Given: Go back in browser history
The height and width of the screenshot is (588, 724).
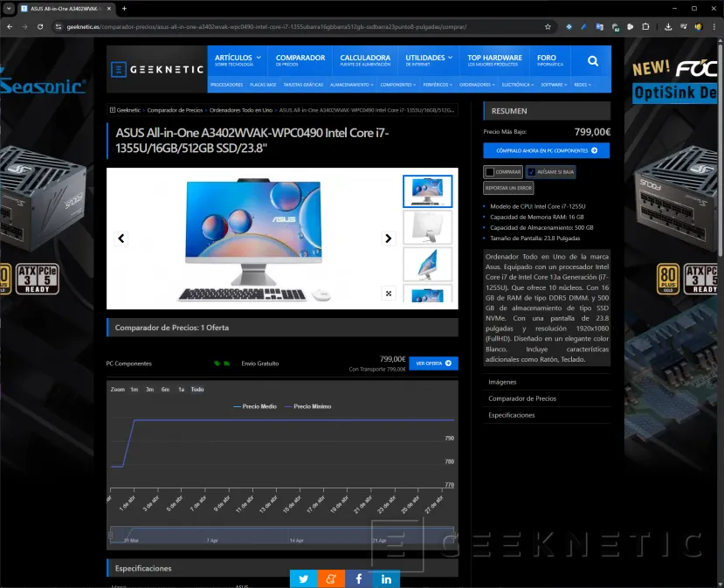Looking at the screenshot, I should click(10, 27).
